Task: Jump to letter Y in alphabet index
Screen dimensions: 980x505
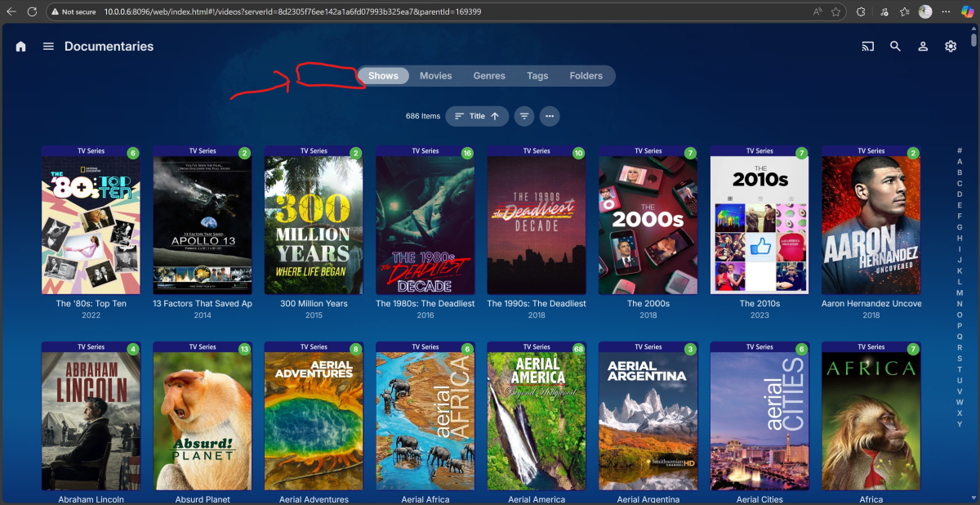Action: (960, 424)
